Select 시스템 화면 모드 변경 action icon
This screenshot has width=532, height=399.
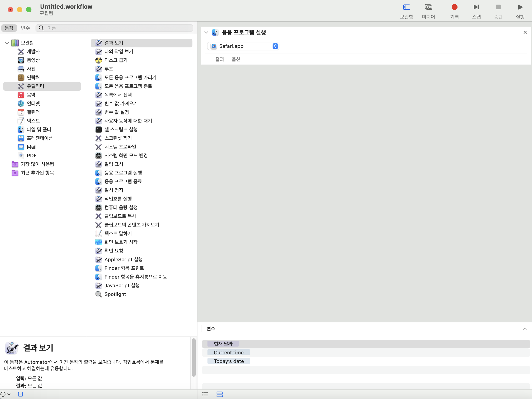click(99, 155)
